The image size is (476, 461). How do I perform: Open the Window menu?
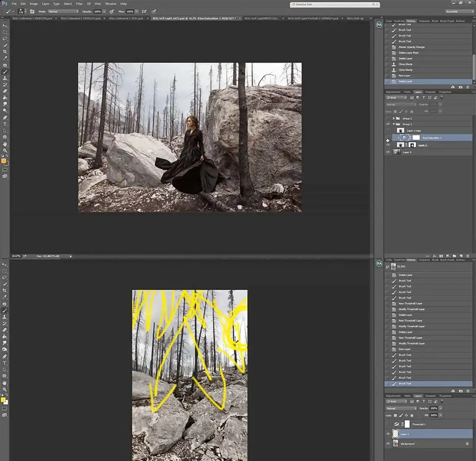(x=111, y=4)
